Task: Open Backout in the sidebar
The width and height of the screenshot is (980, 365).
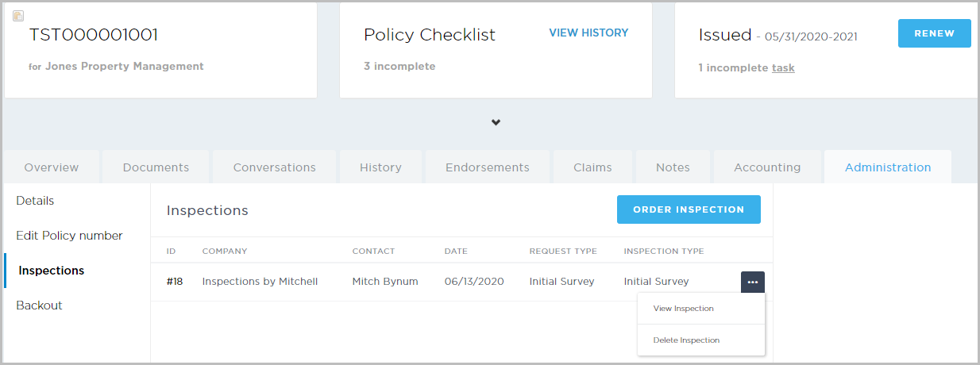Action: point(39,305)
